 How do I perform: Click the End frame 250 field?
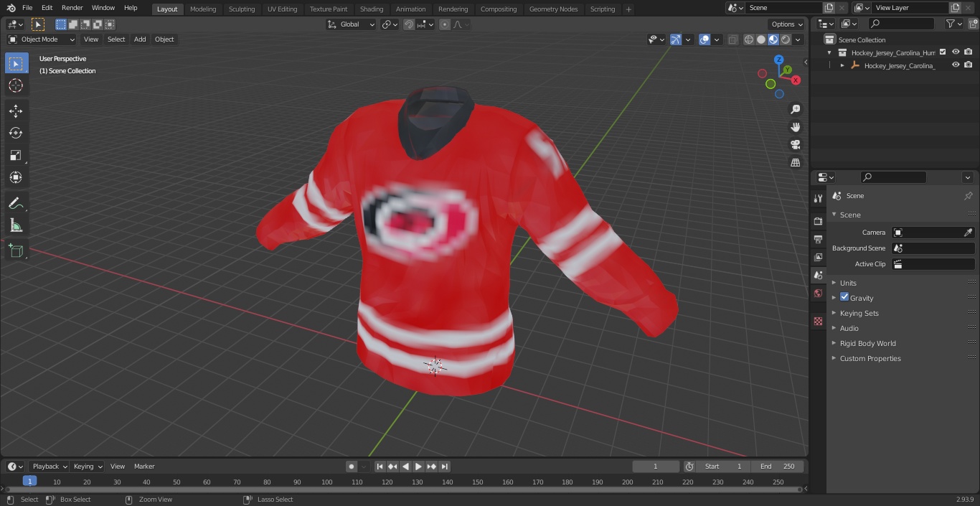pos(778,467)
